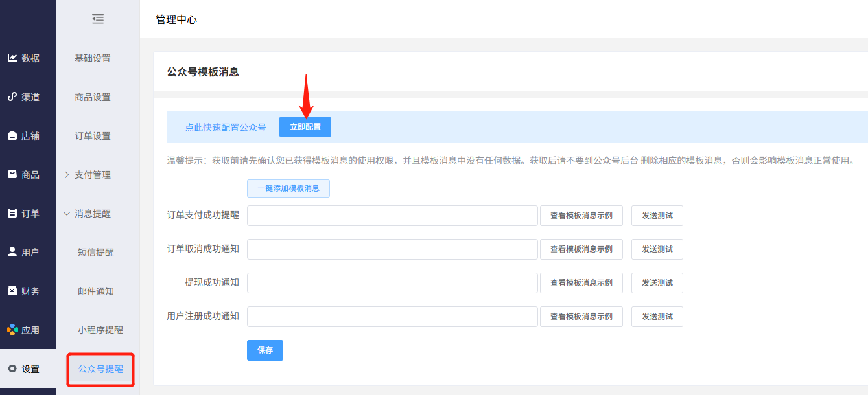This screenshot has width=868, height=395.
Task: Click the 管理中心 header title
Action: [x=176, y=19]
